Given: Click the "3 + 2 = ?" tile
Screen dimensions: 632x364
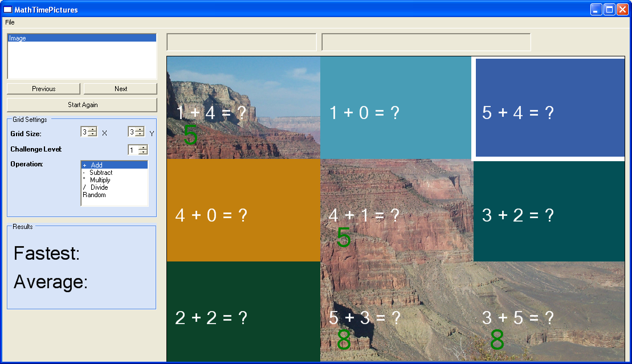Looking at the screenshot, I should click(548, 211).
